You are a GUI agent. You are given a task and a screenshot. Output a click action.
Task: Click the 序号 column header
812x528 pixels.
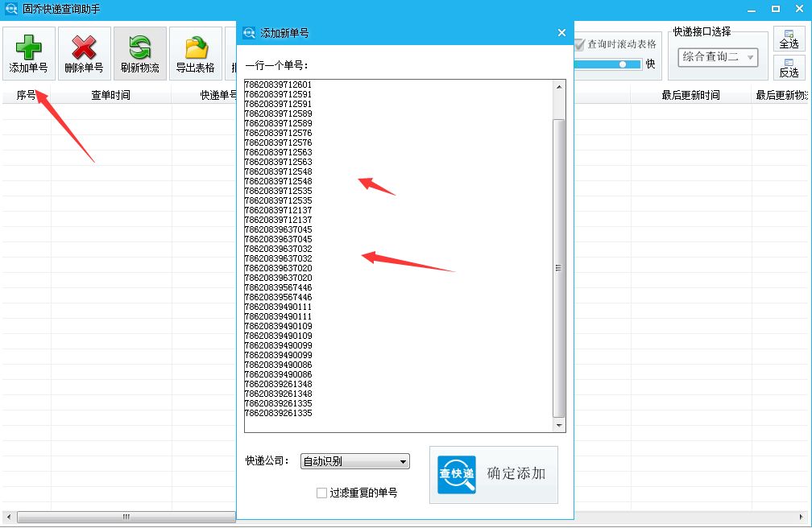tap(26, 95)
